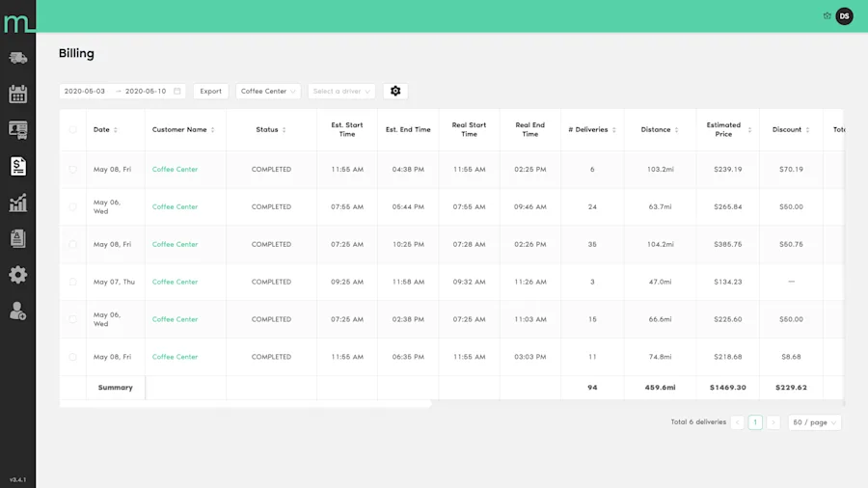Screen dimensions: 868x488
Task: Click the calendar icon in date range field
Action: pos(177,91)
